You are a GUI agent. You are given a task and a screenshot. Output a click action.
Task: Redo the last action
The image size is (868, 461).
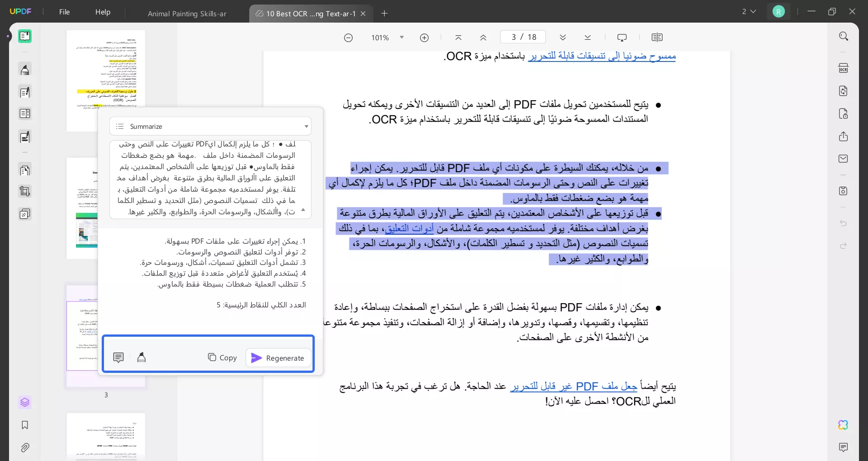[844, 246]
